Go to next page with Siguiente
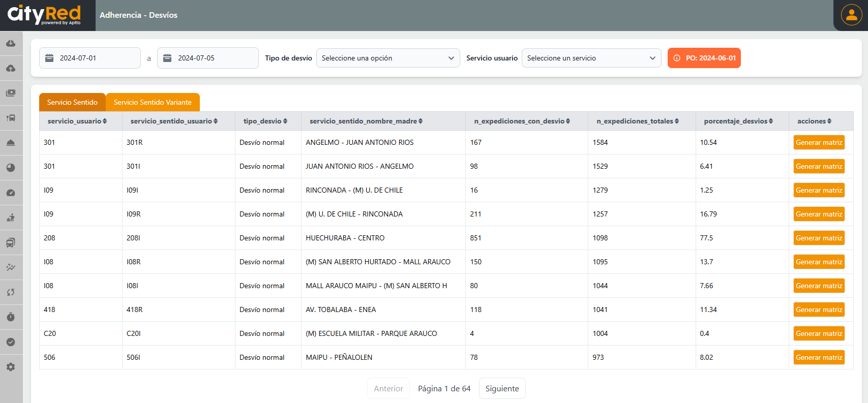Image resolution: width=868 pixels, height=403 pixels. (502, 388)
